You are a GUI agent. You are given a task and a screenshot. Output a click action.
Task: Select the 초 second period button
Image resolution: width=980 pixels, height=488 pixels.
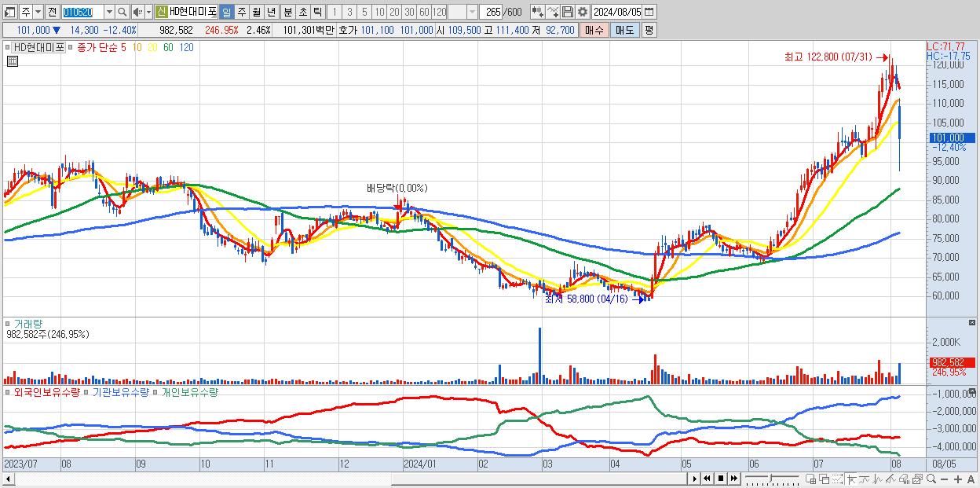pyautogui.click(x=303, y=12)
